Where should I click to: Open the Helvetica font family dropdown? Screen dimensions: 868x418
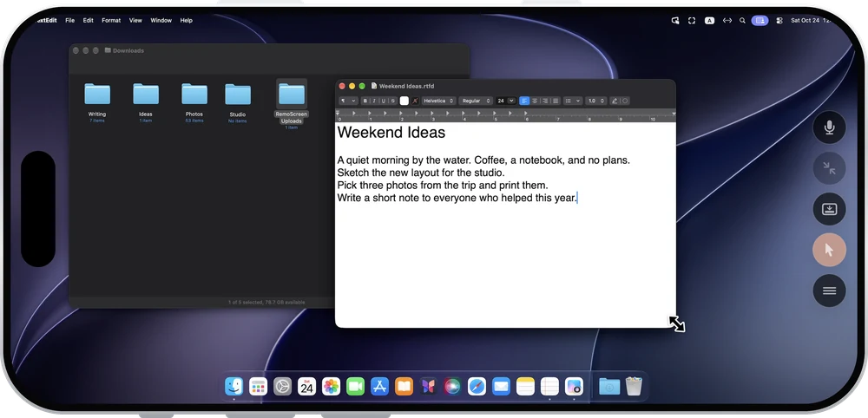click(438, 101)
